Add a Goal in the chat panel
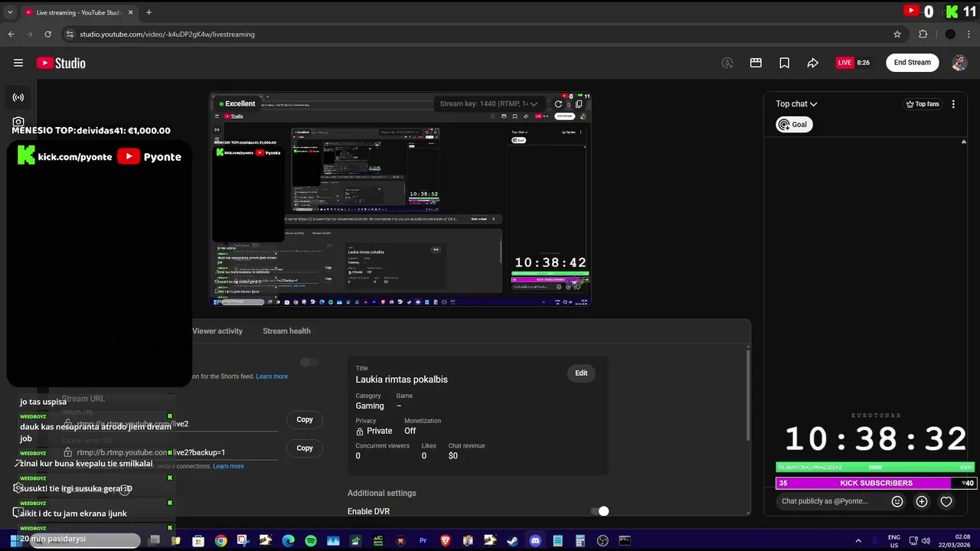The height and width of the screenshot is (551, 980). point(794,125)
